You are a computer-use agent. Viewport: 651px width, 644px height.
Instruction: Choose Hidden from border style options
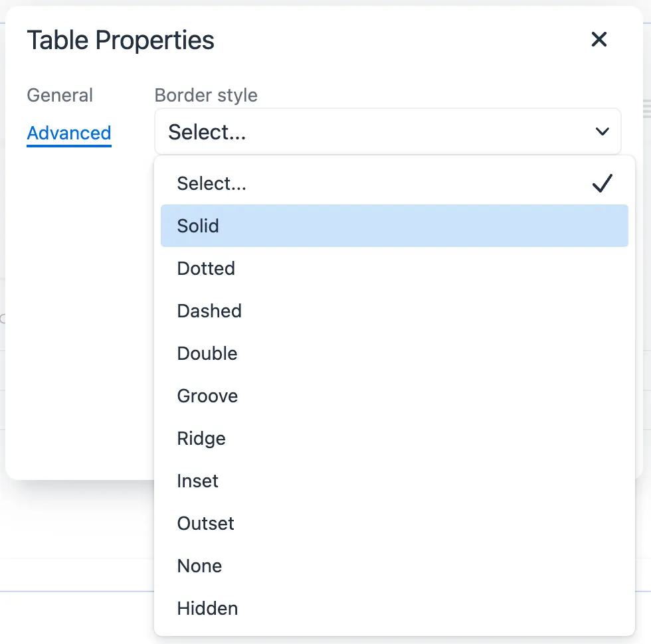tap(207, 609)
